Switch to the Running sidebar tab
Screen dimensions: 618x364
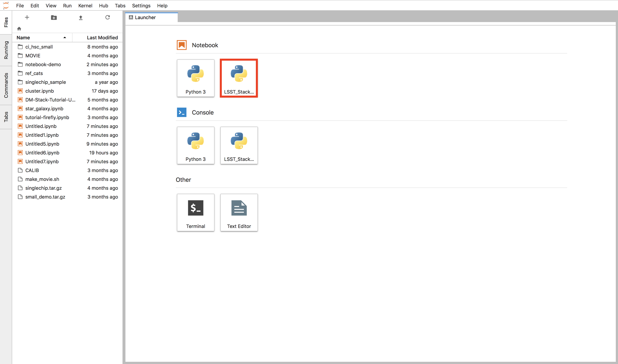coord(6,50)
